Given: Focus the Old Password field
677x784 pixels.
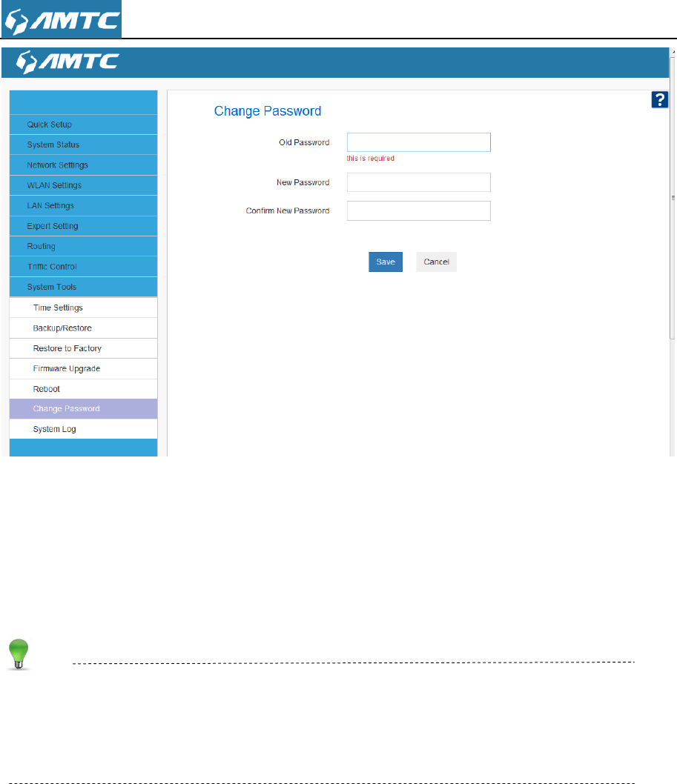Looking at the screenshot, I should (419, 142).
